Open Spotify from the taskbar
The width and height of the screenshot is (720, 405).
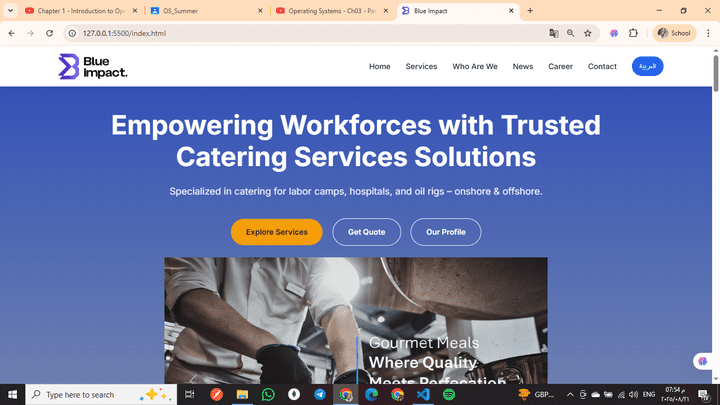449,394
